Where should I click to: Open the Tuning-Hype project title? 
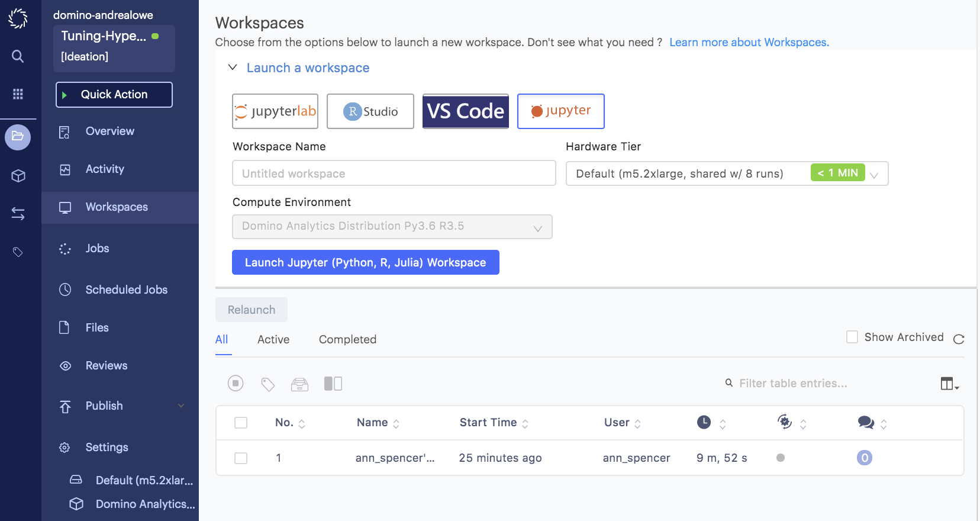click(104, 36)
